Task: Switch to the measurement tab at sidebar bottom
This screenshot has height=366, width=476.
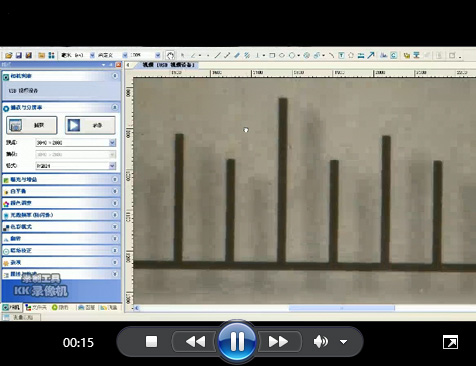Action: (86, 307)
